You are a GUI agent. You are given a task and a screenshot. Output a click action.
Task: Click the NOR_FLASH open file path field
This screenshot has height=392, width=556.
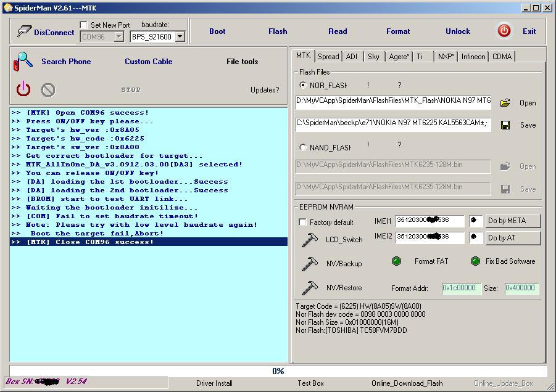click(393, 102)
